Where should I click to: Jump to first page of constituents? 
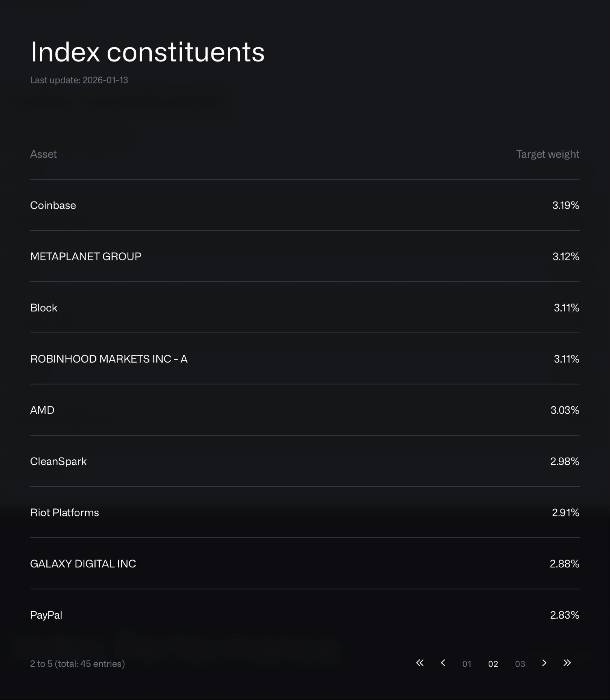tap(420, 663)
